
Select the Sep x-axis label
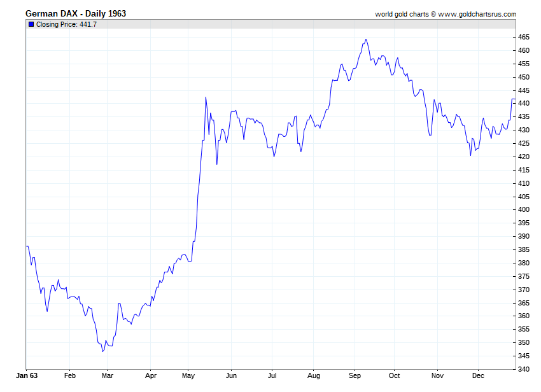[x=355, y=375]
